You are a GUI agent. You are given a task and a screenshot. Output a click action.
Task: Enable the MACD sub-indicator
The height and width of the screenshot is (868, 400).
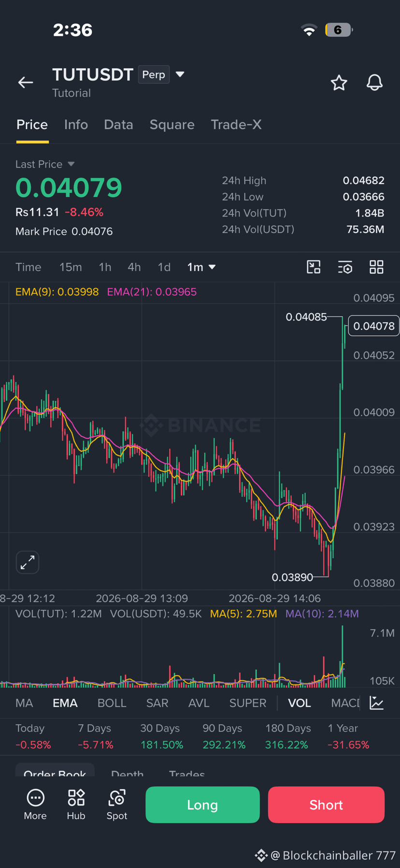[345, 703]
